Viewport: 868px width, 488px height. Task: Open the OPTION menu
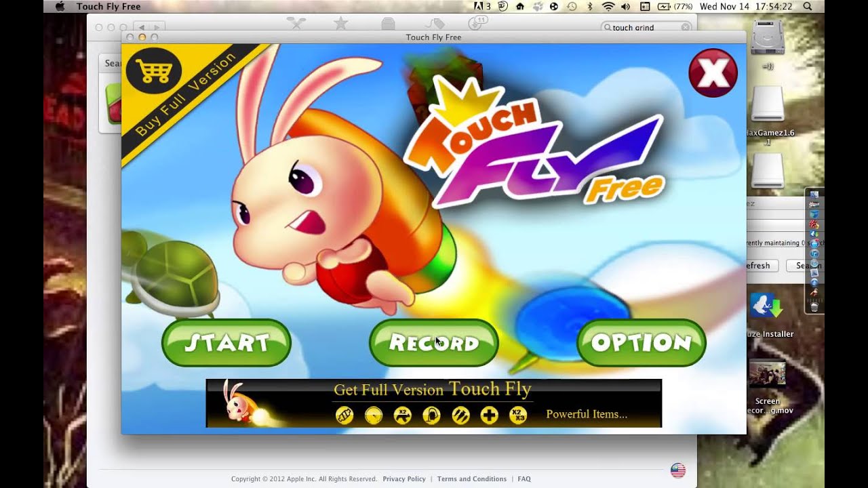(642, 343)
